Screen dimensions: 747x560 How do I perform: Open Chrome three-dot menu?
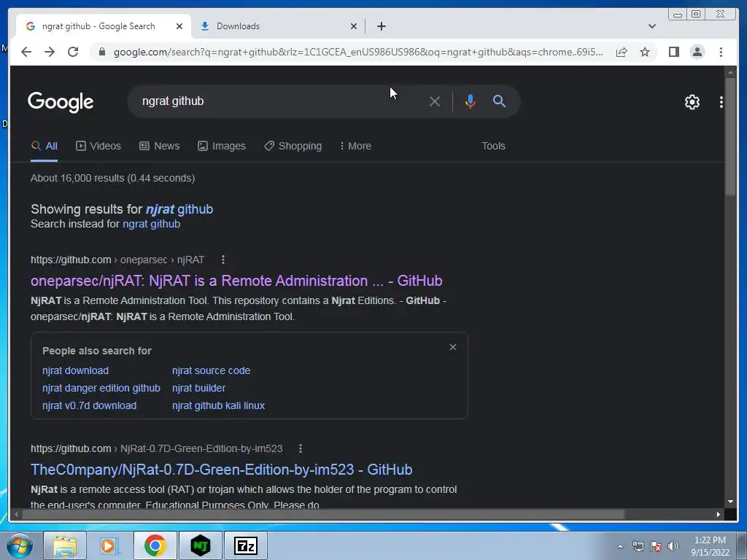click(x=721, y=52)
